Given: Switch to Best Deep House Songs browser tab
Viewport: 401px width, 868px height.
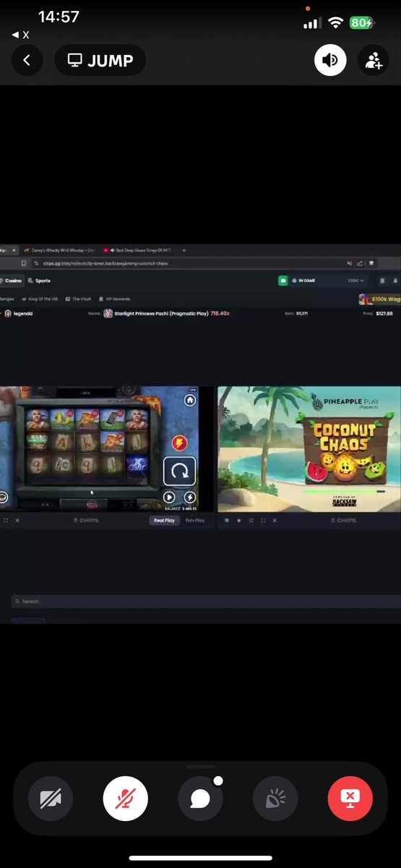Looking at the screenshot, I should coord(137,250).
